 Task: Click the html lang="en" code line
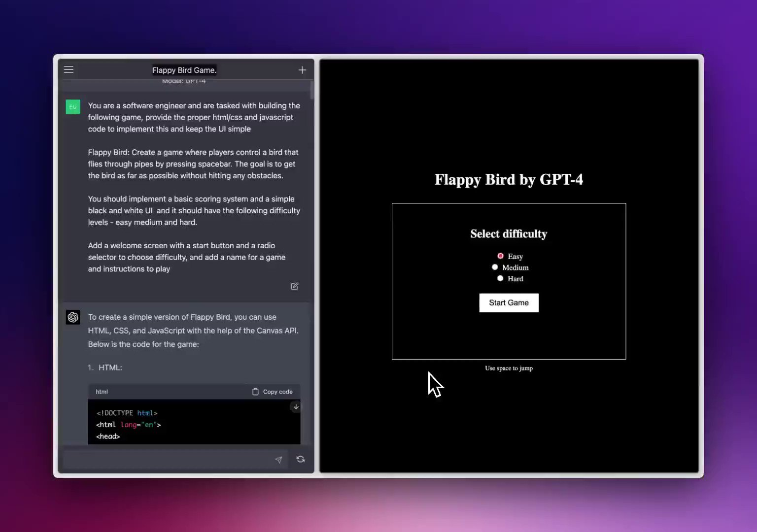(x=129, y=425)
